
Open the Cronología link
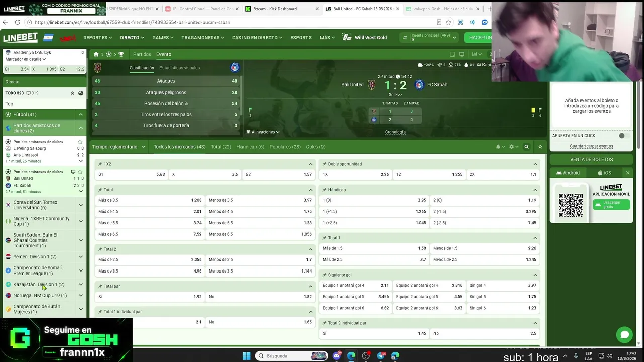[395, 132]
